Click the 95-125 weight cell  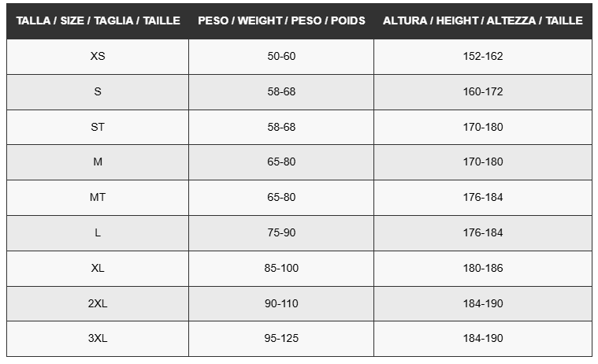tap(281, 339)
